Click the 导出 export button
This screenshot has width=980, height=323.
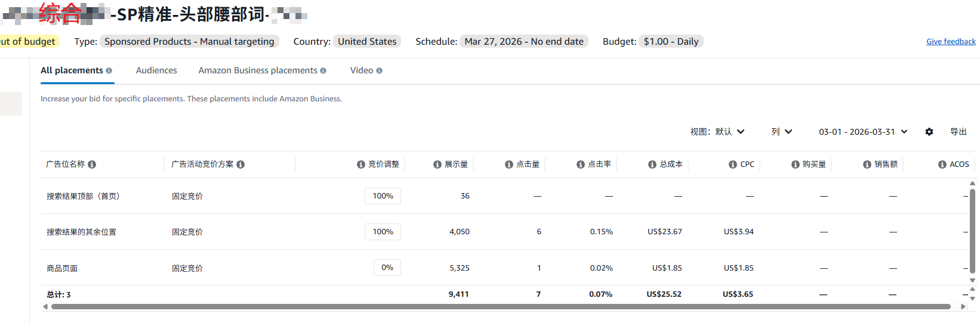pos(959,132)
